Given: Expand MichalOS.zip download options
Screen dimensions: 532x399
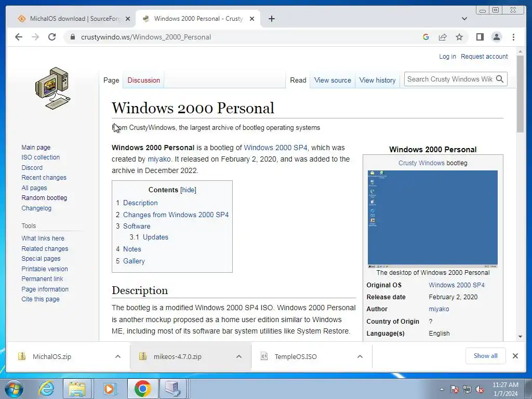Looking at the screenshot, I should point(118,356).
